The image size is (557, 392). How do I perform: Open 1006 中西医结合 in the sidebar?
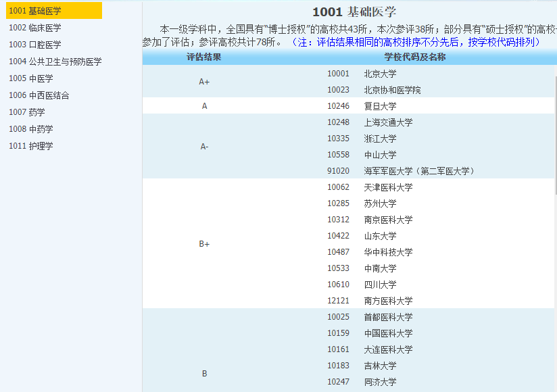(39, 95)
